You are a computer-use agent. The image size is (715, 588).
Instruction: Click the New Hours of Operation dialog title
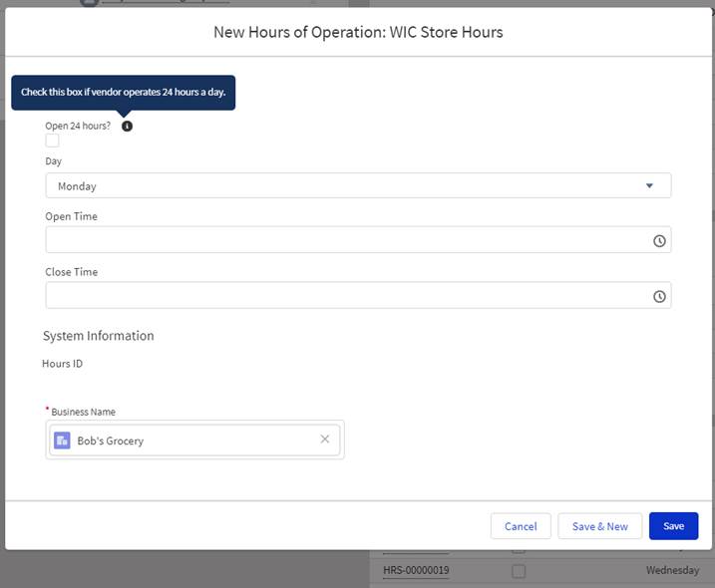(x=358, y=32)
